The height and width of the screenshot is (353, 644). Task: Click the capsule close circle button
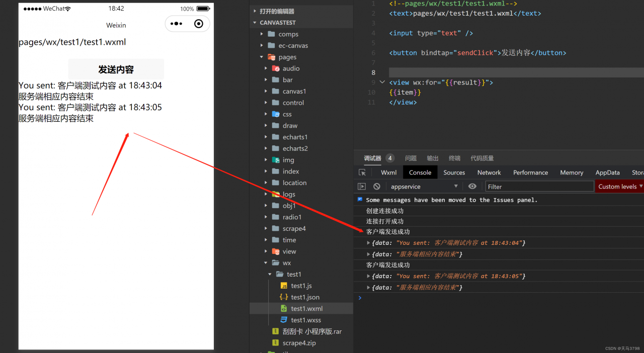click(x=198, y=24)
